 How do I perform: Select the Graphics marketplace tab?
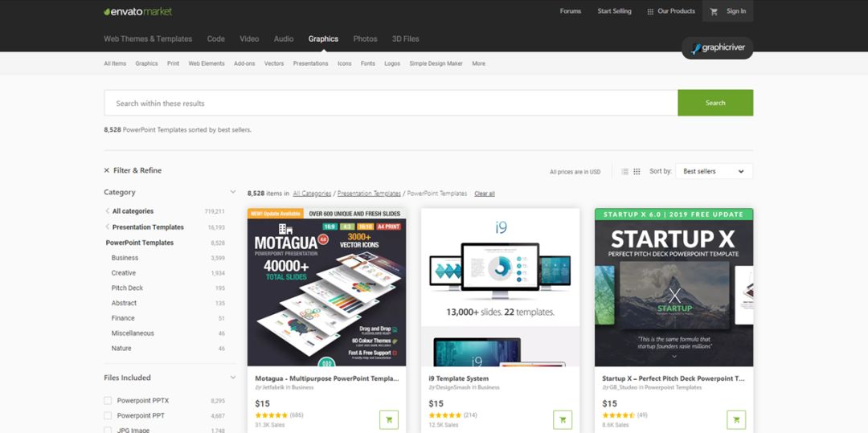point(323,39)
